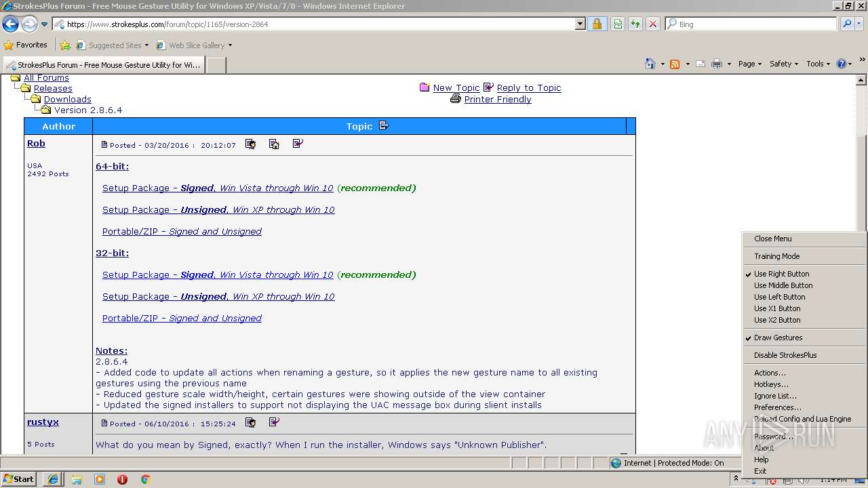The height and width of the screenshot is (488, 868).
Task: Click the Topic header navigation icon
Action: point(384,125)
